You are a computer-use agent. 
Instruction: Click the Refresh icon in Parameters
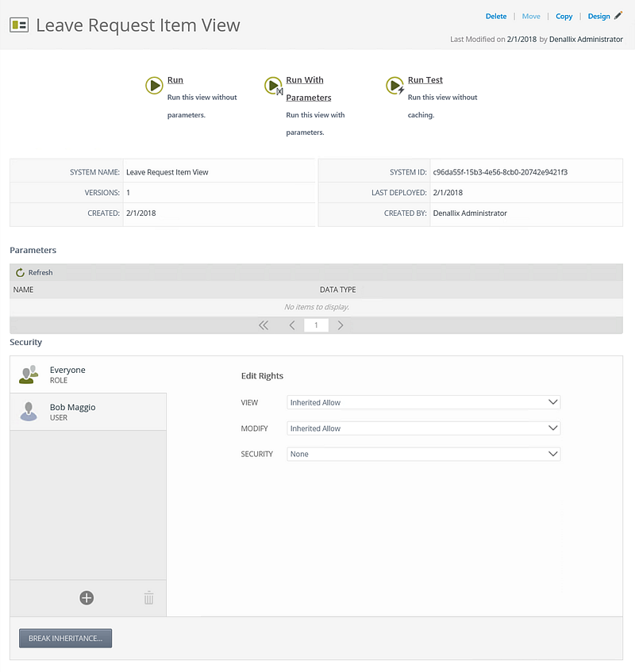[x=20, y=273]
